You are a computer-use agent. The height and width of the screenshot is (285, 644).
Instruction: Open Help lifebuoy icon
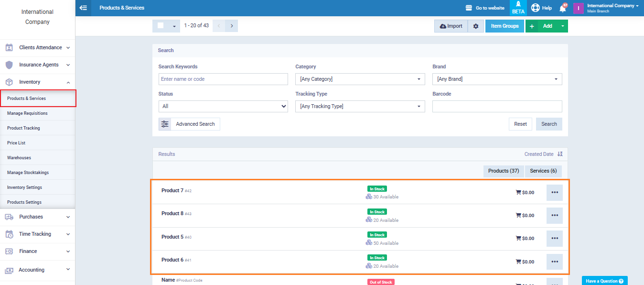[535, 8]
